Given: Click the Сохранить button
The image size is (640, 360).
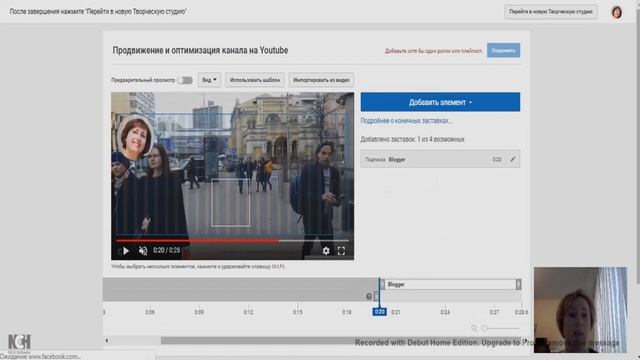Looking at the screenshot, I should tap(503, 51).
